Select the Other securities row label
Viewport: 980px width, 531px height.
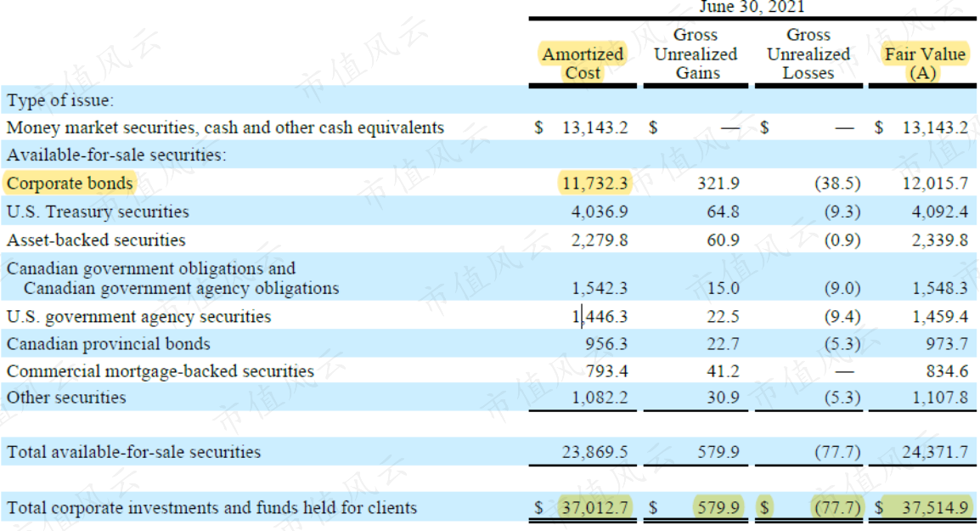66,397
